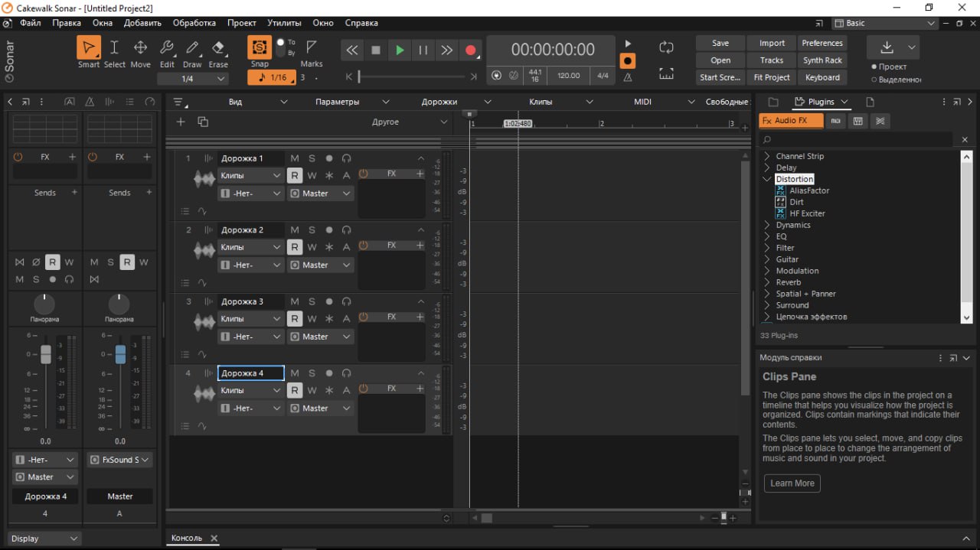Open Master output dropdown on Дорожка 3
The width and height of the screenshot is (980, 550).
(321, 337)
